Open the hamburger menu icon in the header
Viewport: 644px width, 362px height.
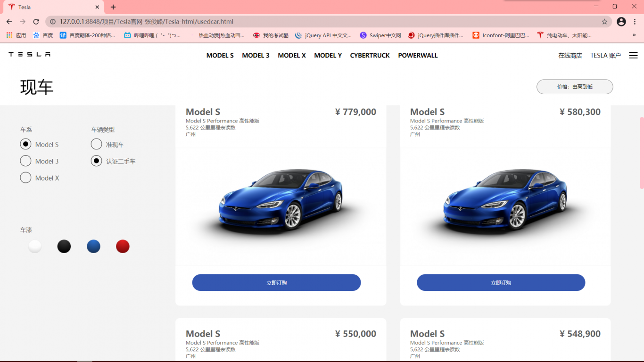(633, 55)
